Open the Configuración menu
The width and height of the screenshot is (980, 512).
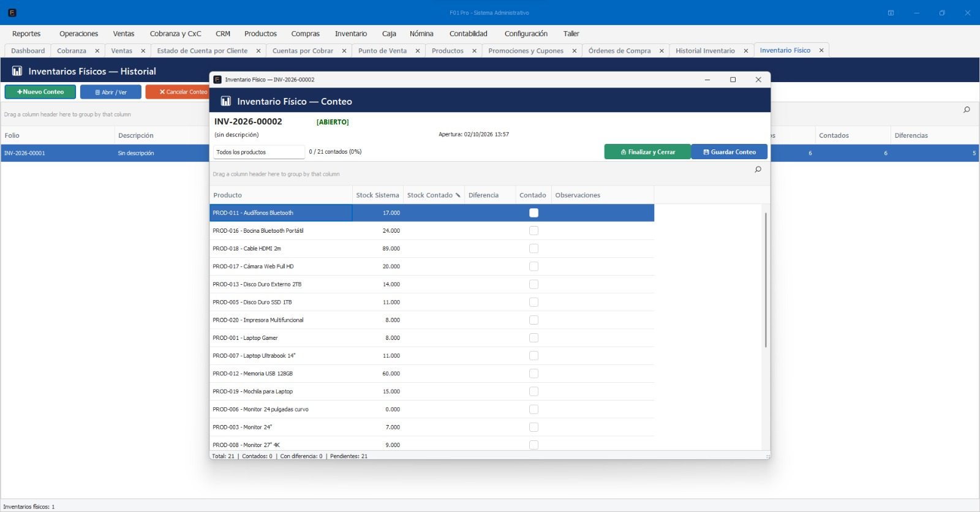(x=526, y=34)
